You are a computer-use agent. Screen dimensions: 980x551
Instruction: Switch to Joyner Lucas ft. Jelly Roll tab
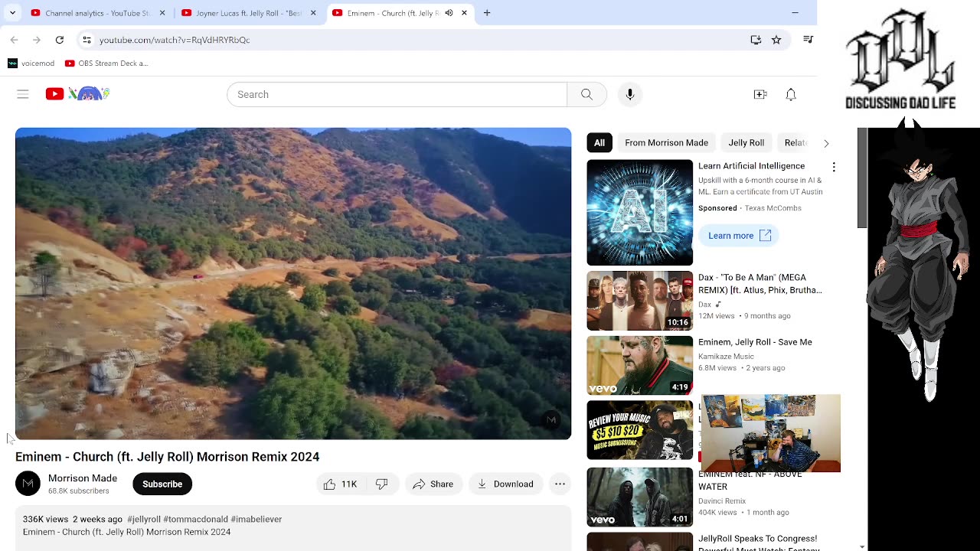(x=249, y=13)
